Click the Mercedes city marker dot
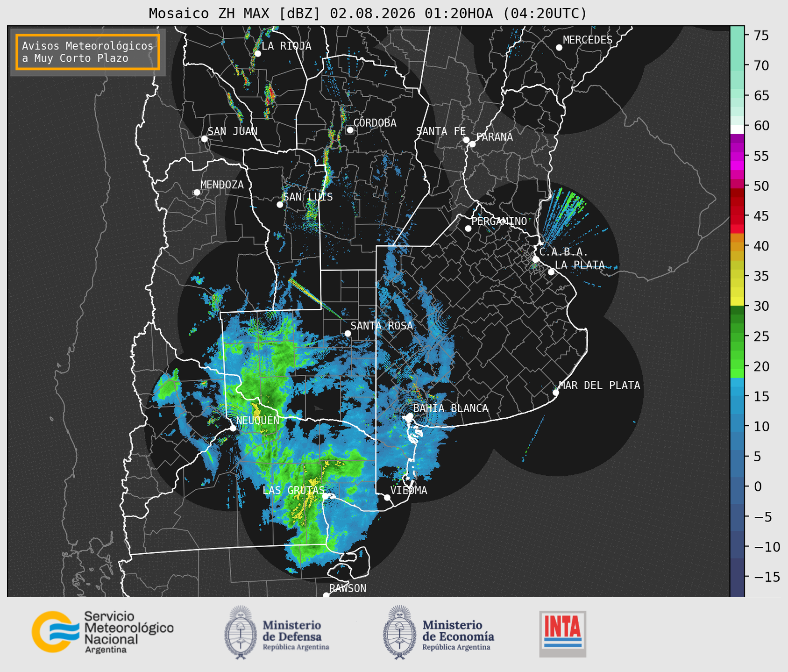 pyautogui.click(x=559, y=48)
